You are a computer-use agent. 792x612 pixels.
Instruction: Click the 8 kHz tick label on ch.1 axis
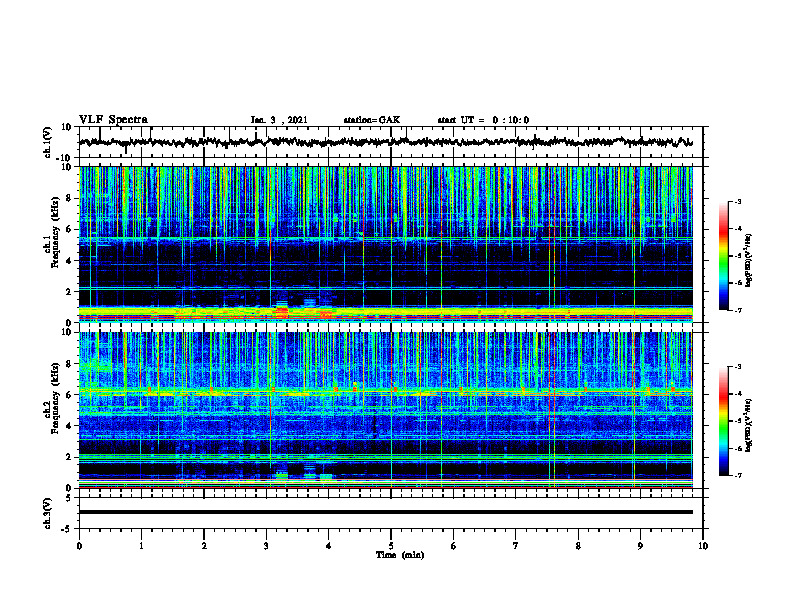tap(69, 198)
